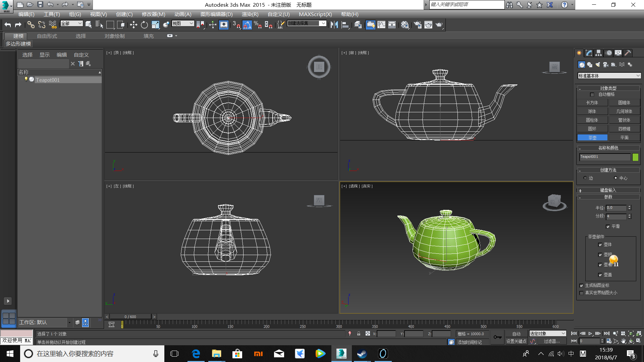Uncheck the 平滑 smooth checkbox

click(608, 227)
